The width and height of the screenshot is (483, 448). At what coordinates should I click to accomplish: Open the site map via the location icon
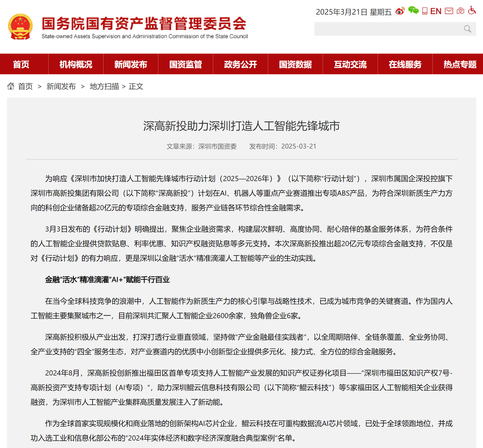pos(460,11)
